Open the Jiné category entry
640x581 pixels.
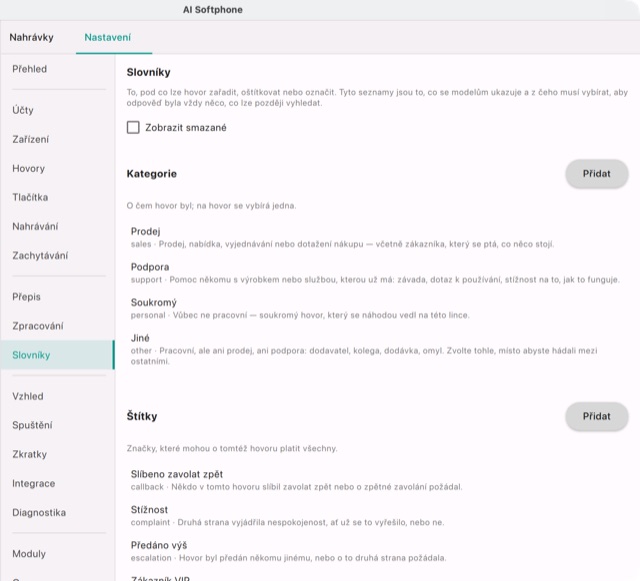pos(378,349)
